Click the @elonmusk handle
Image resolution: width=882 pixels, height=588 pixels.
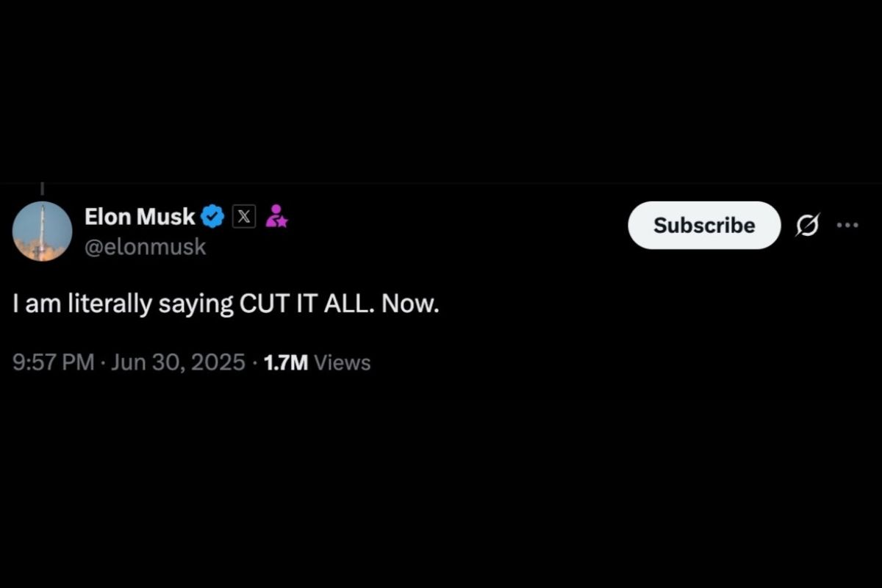[146, 247]
